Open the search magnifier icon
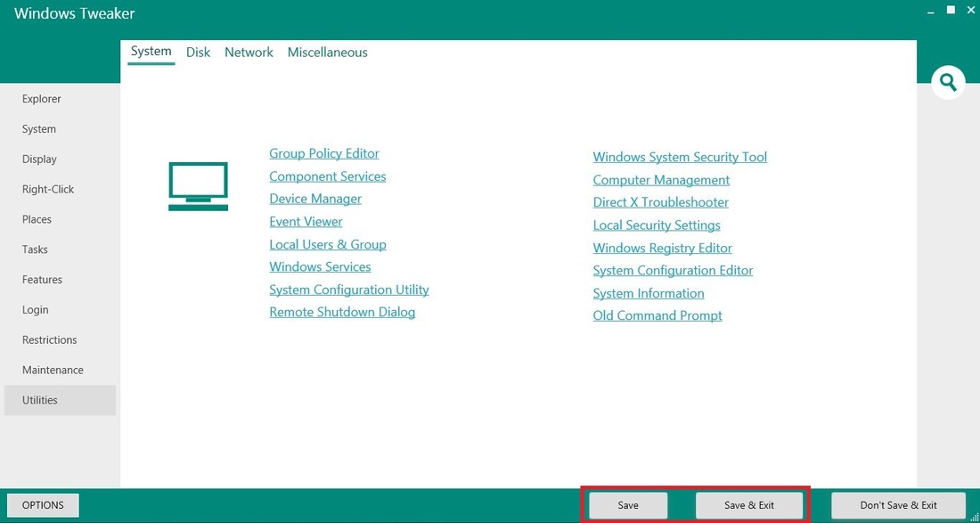The height and width of the screenshot is (523, 980). point(948,82)
